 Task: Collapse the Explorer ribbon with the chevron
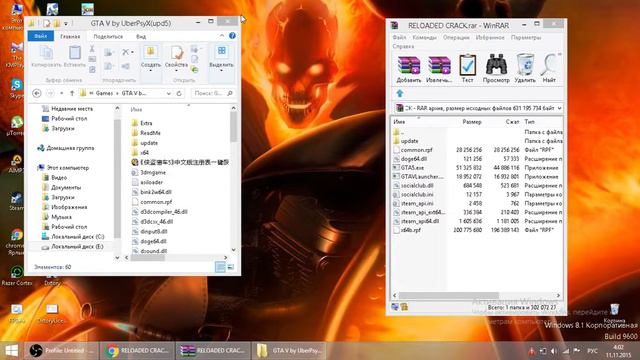tap(222, 36)
